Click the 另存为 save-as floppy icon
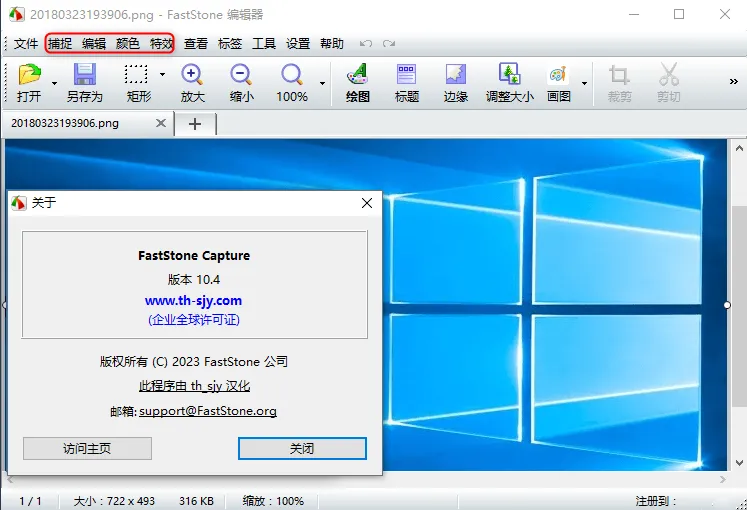 pos(85,75)
